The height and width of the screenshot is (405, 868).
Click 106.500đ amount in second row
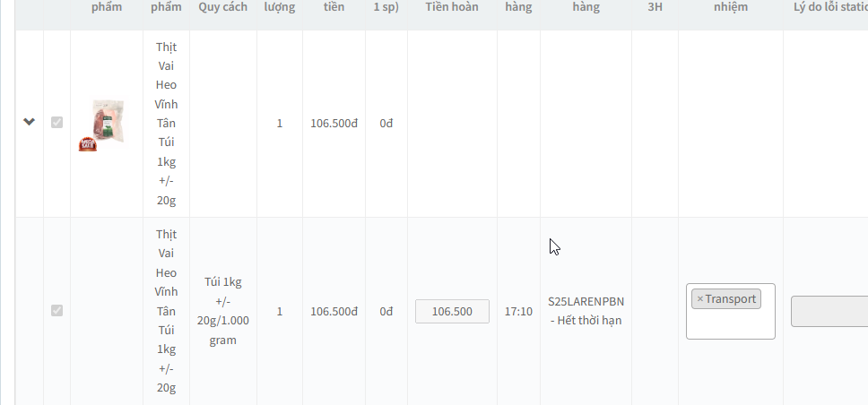[334, 312]
